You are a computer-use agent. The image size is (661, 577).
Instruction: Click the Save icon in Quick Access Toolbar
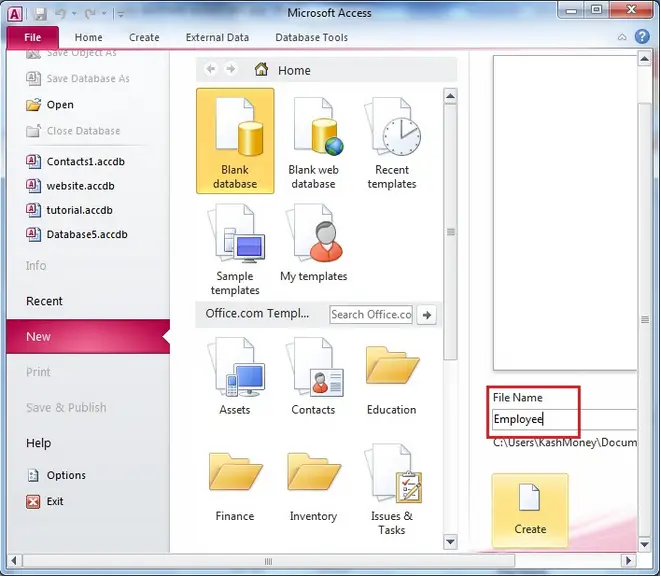[40, 14]
